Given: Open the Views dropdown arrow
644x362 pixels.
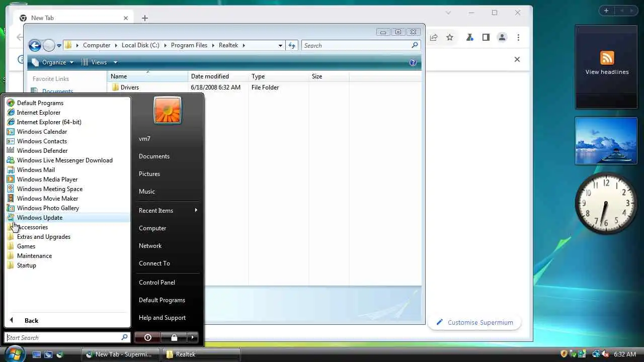Looking at the screenshot, I should click(x=115, y=62).
